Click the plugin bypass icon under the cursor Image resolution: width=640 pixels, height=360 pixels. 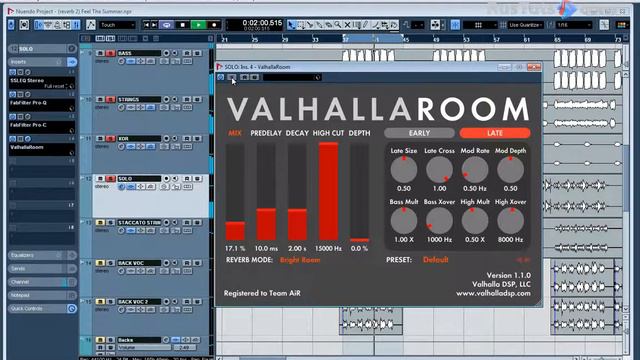tap(231, 77)
